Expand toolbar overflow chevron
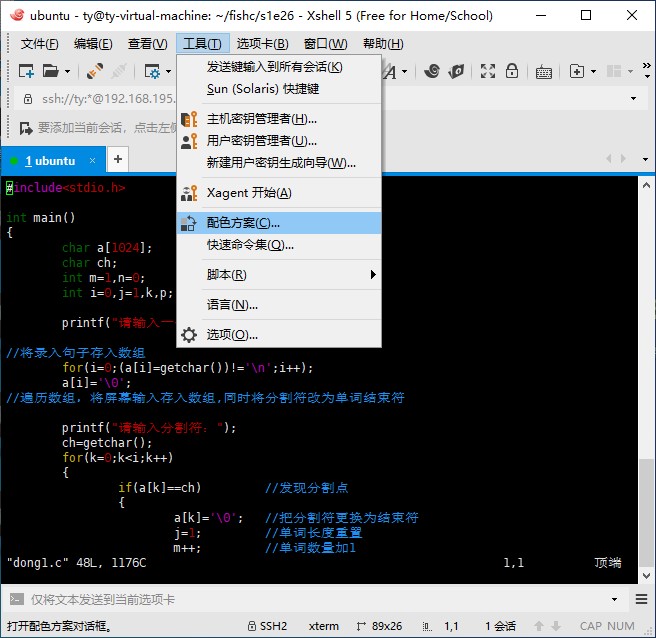 tap(647, 70)
